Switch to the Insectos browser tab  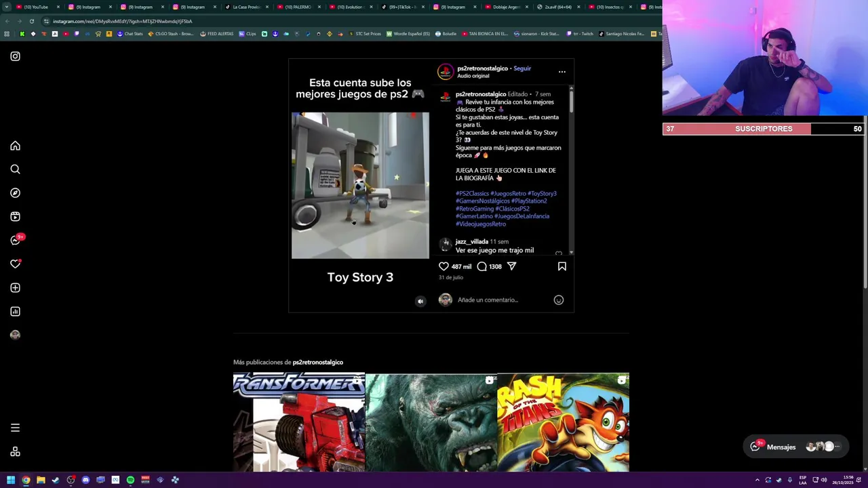[x=611, y=7]
